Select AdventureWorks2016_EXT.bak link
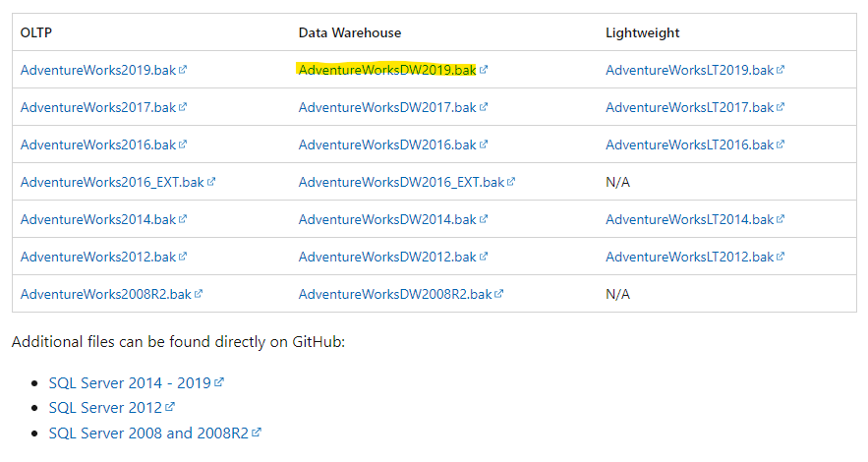Viewport: 868px width, 462px height. click(x=112, y=182)
